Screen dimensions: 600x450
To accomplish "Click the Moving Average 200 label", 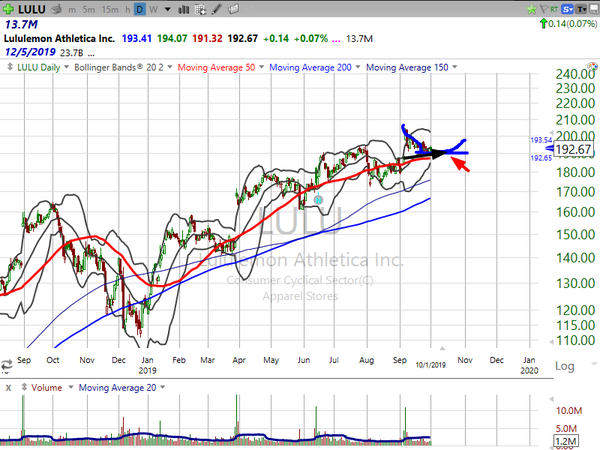I will tap(315, 67).
